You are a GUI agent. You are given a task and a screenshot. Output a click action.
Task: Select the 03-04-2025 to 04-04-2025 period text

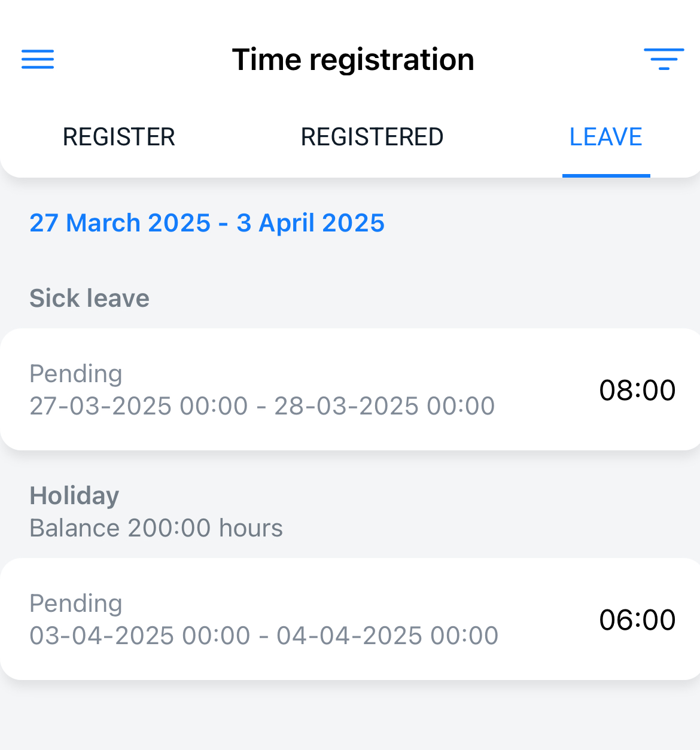tap(264, 636)
